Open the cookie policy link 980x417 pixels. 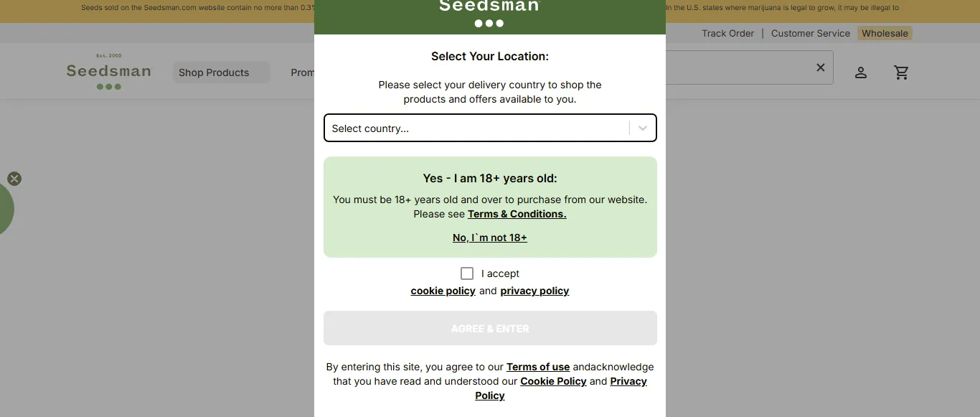[x=443, y=291]
